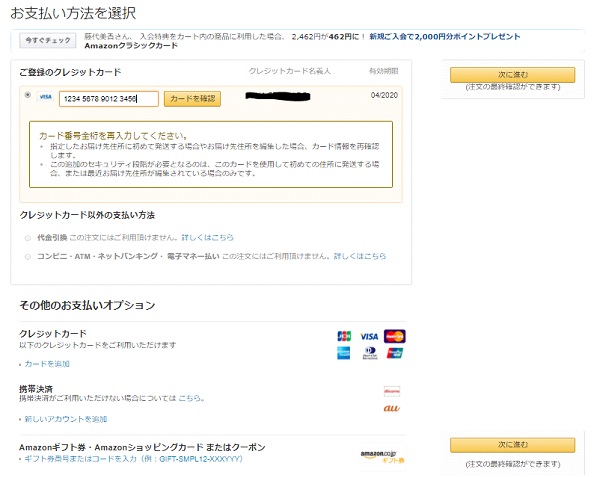Open the こちら link under 携帯決済
Viewport: 595px width, 477px height.
pos(189,398)
